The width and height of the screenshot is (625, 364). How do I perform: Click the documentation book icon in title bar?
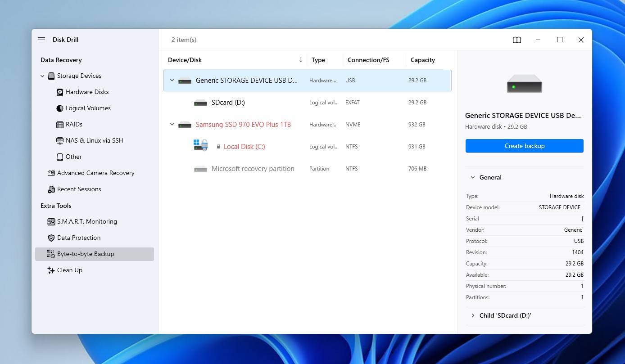click(516, 40)
